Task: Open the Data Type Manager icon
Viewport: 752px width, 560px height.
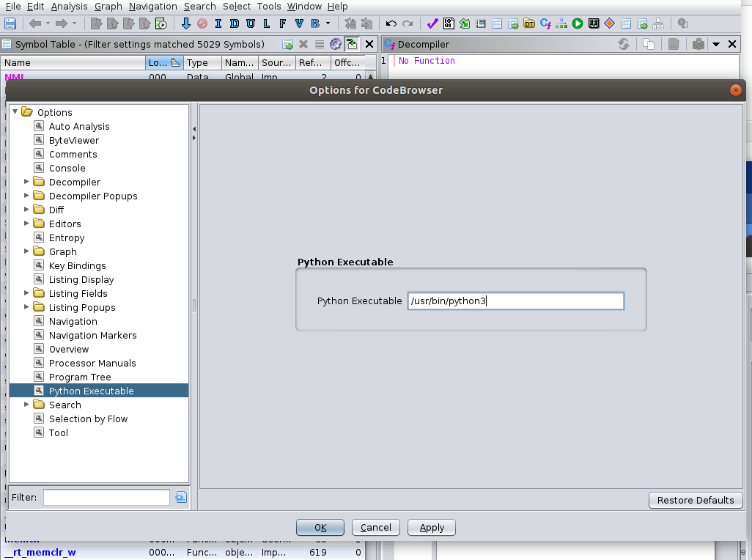Action: [529, 23]
